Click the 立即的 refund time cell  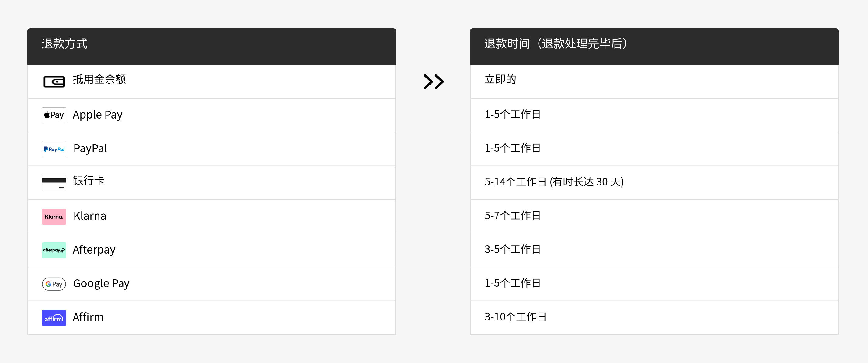pyautogui.click(x=500, y=79)
